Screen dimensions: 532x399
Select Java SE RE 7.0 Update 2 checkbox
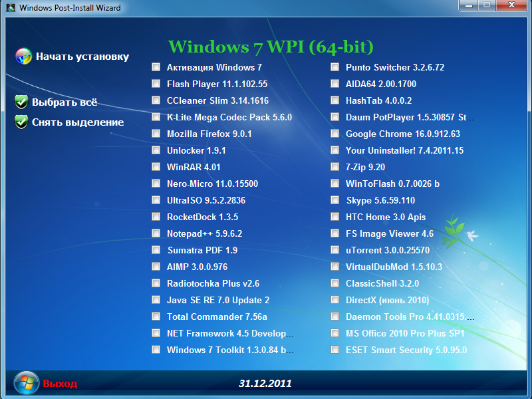[156, 300]
